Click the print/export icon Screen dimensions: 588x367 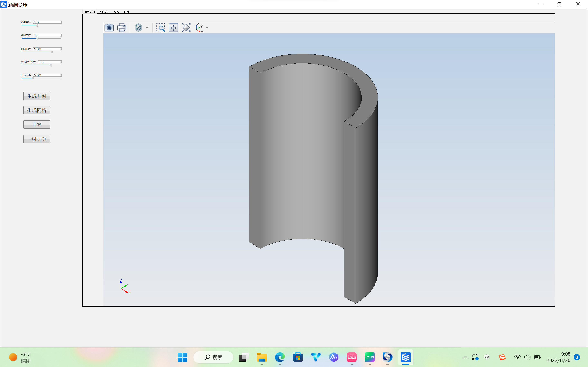coord(121,28)
